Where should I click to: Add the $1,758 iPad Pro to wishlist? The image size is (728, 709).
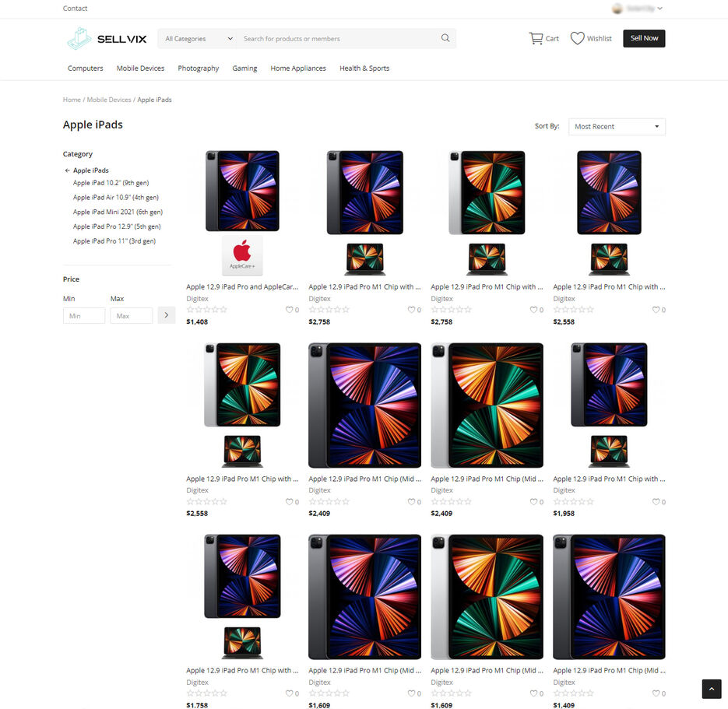[289, 693]
